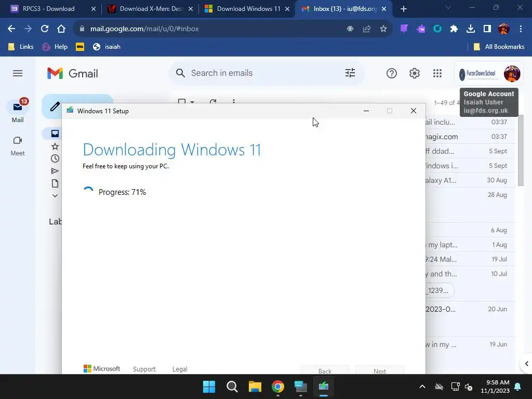Image resolution: width=532 pixels, height=399 pixels.
Task: Open Links bookmark folder
Action: pyautogui.click(x=21, y=47)
